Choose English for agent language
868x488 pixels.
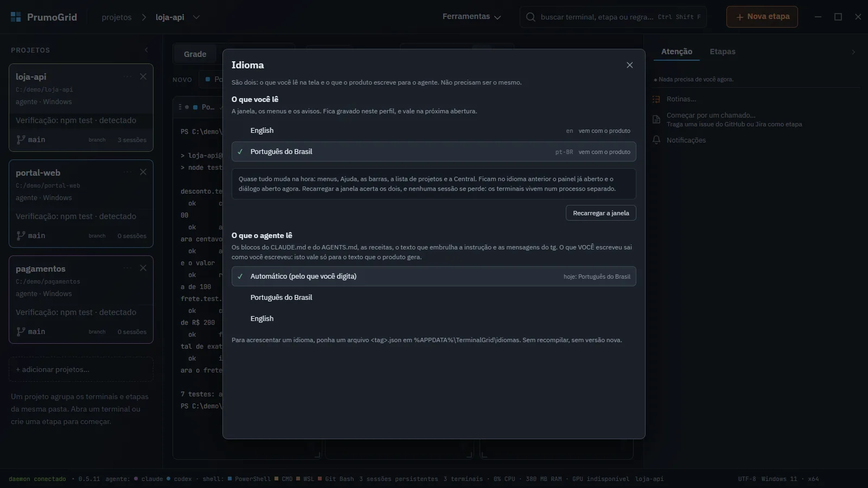click(433, 319)
